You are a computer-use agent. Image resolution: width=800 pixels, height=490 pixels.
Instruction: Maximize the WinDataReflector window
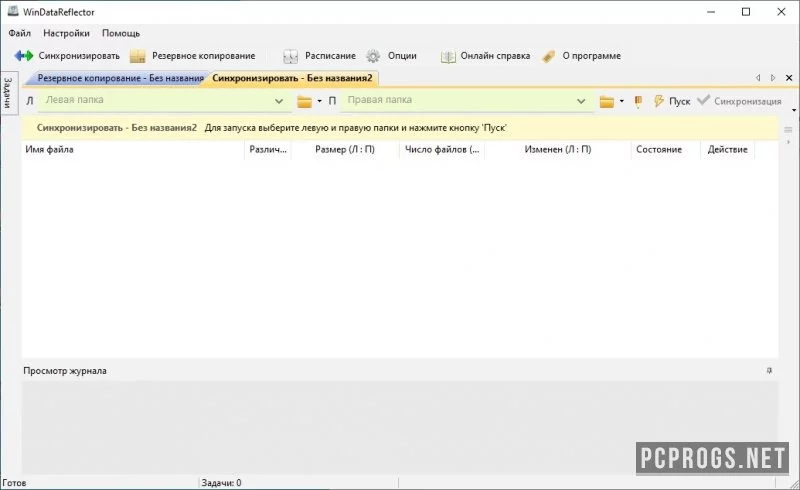click(746, 12)
